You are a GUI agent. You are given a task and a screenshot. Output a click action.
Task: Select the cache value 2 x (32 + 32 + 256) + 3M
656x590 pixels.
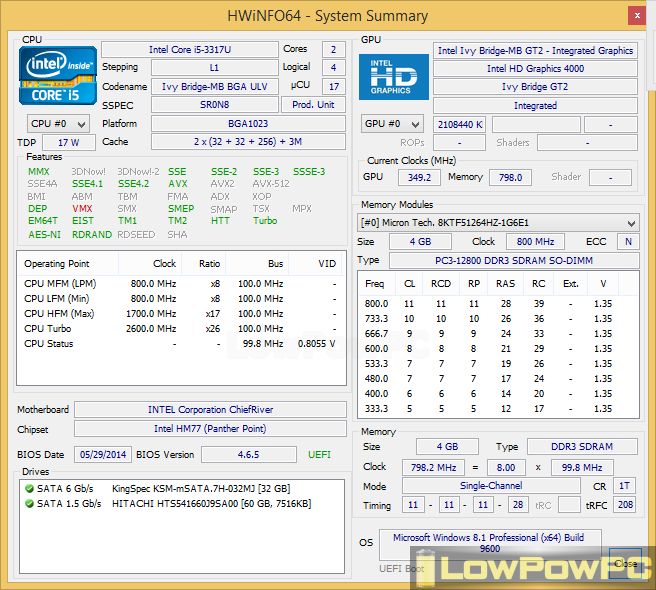pos(248,141)
